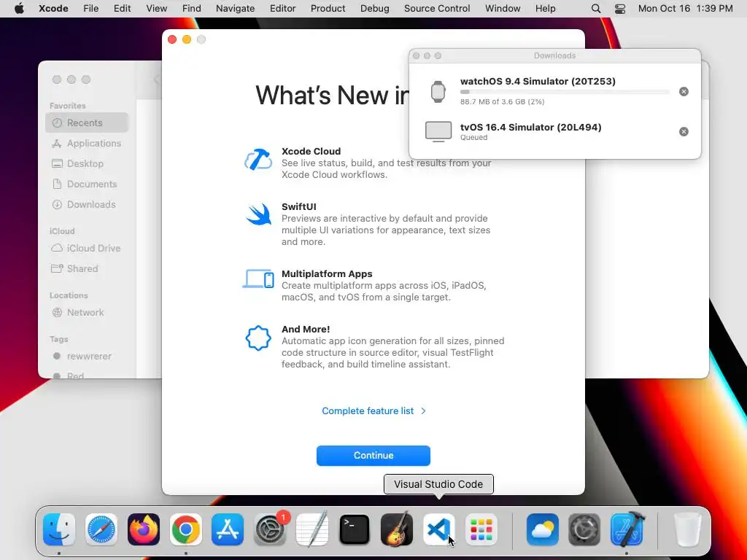Click the '88.7 MB of 3.6 GB (2%)' status

(502, 101)
